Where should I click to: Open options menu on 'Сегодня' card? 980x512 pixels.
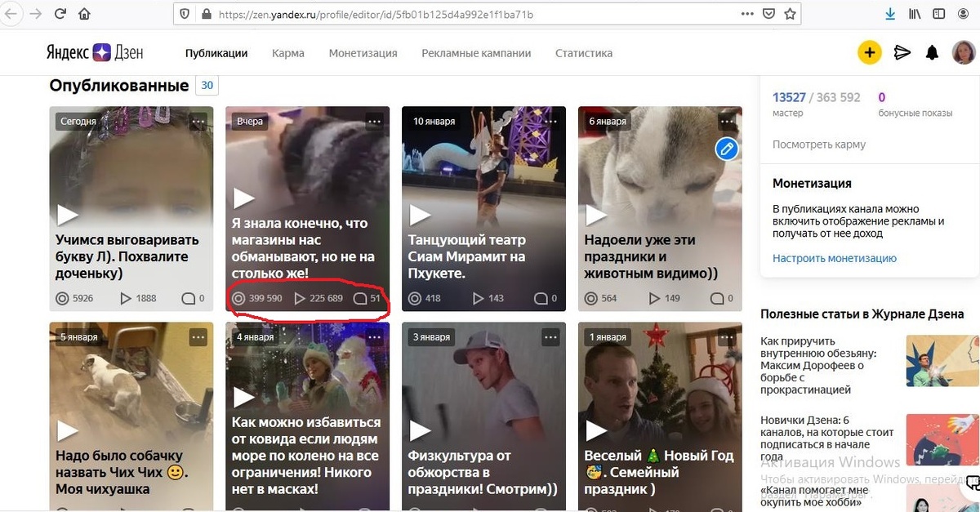pyautogui.click(x=198, y=121)
